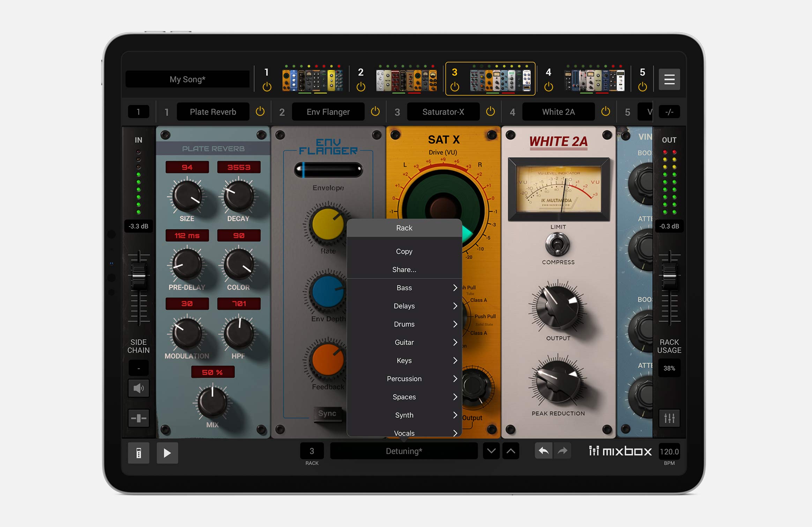Toggle power for rack 3

455,87
